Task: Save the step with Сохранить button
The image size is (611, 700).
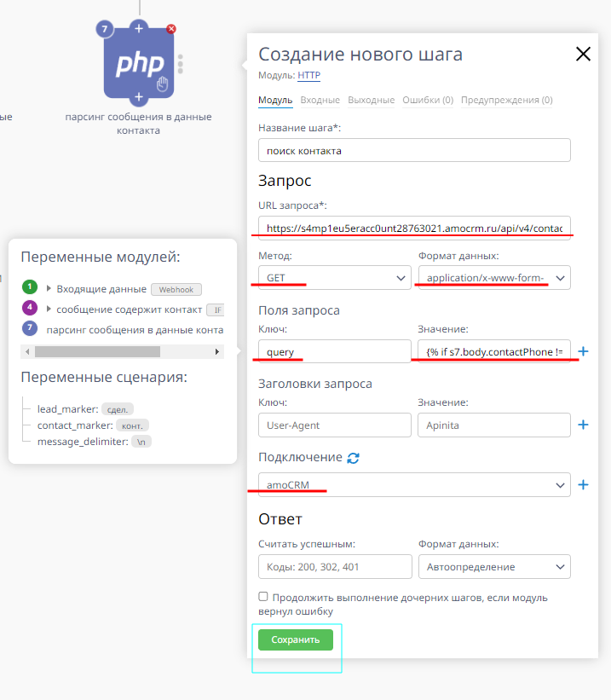Action: (x=296, y=639)
